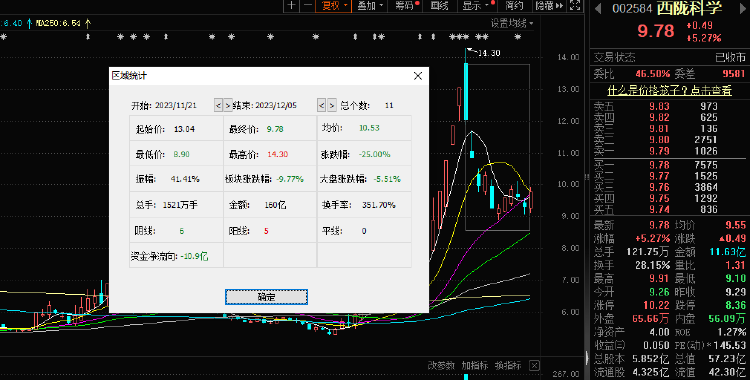
Task: Switch to 简约 simplified view
Action: (x=515, y=6)
